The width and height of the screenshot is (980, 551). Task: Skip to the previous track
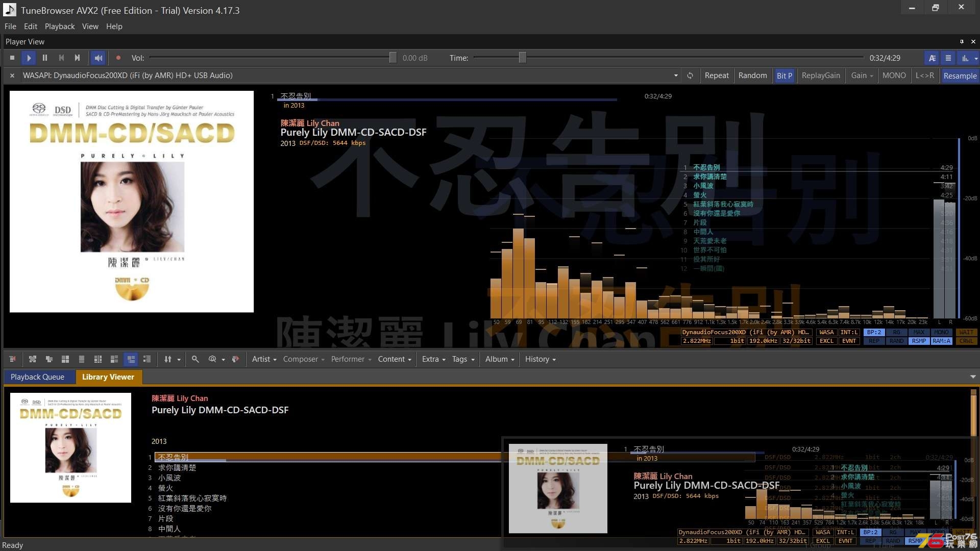click(61, 58)
